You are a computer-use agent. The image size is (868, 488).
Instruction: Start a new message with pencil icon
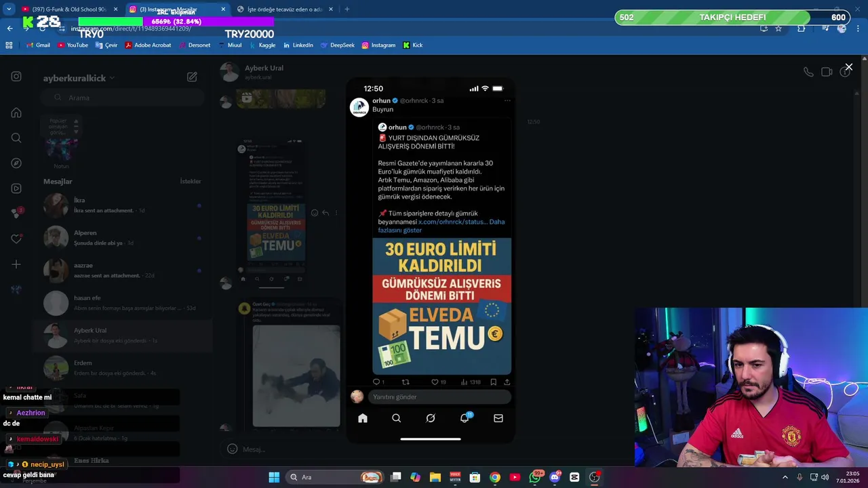click(192, 77)
